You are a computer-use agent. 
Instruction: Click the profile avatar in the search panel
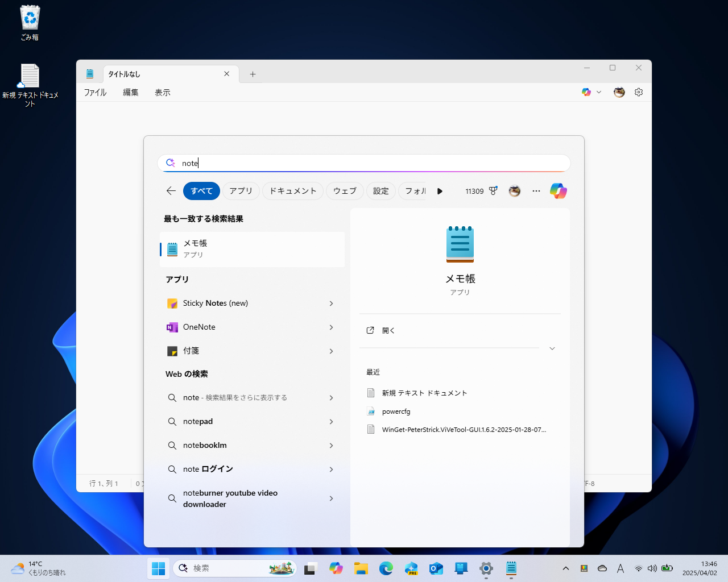515,191
